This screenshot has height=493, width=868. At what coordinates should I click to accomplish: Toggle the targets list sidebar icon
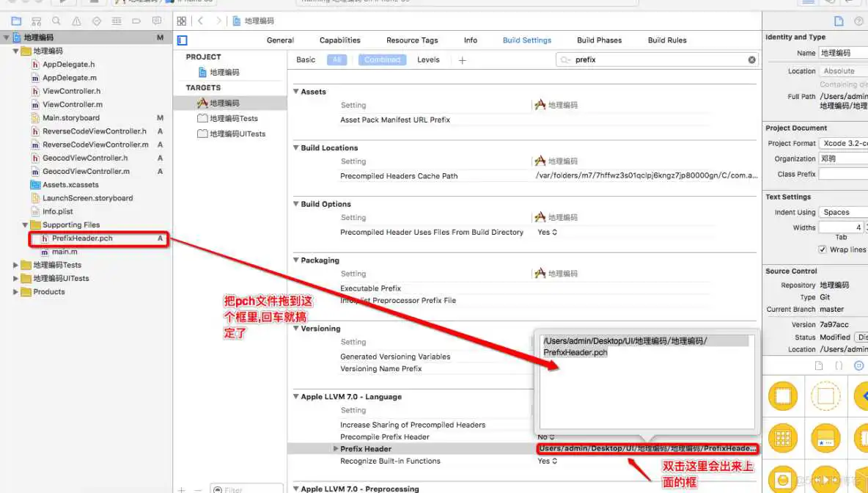tap(183, 40)
